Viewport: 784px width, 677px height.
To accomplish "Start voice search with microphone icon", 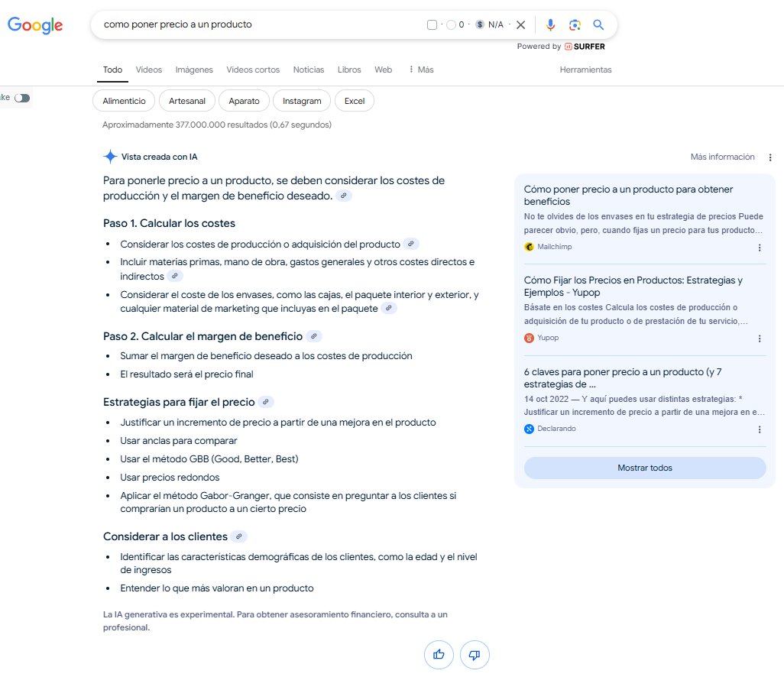I will point(550,24).
